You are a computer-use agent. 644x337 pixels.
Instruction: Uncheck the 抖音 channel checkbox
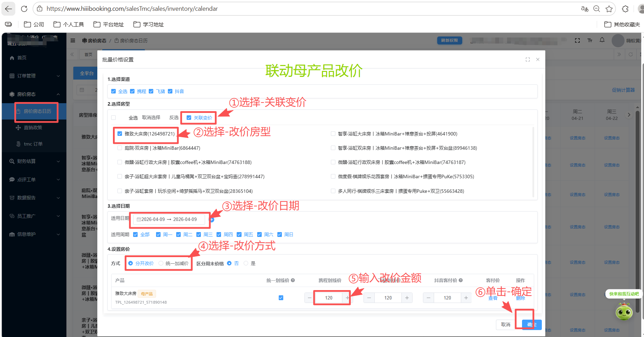[170, 91]
